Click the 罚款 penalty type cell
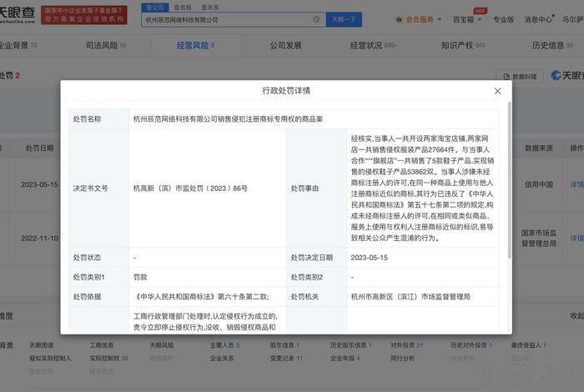 (x=208, y=278)
